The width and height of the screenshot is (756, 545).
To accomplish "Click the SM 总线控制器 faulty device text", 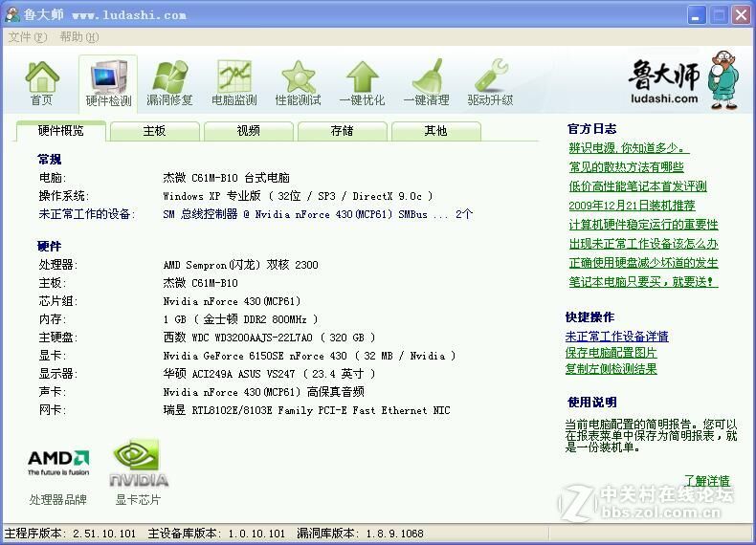I will pos(318,214).
